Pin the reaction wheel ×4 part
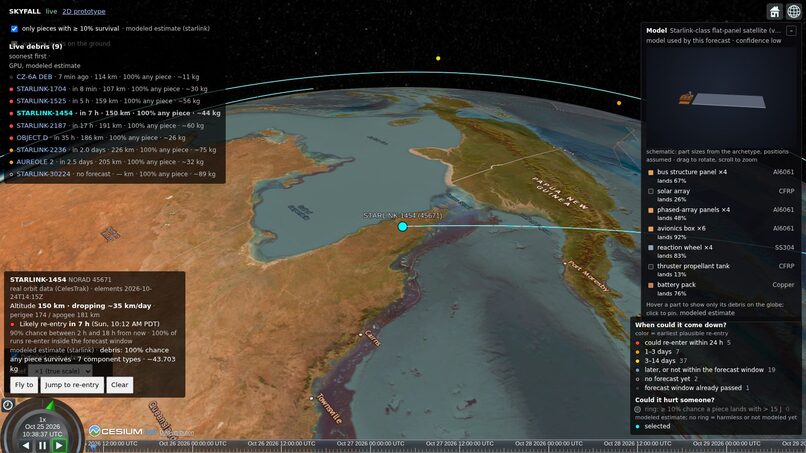This screenshot has height=453, width=806. tap(721, 251)
